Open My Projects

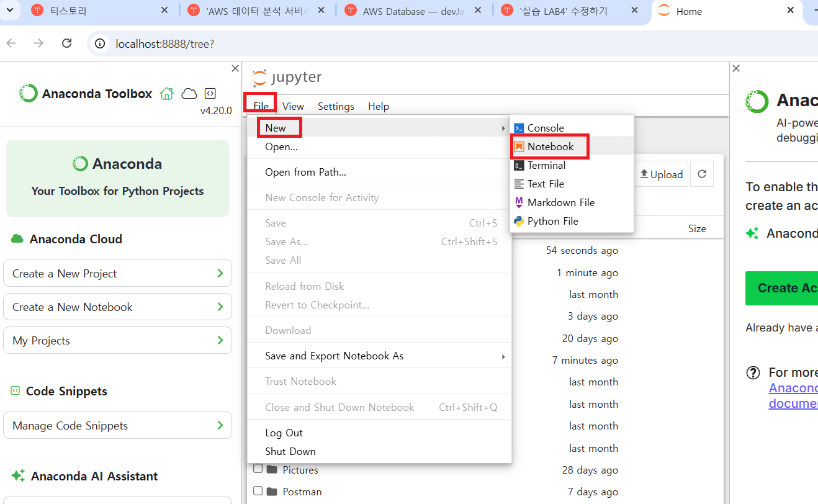[x=117, y=340]
